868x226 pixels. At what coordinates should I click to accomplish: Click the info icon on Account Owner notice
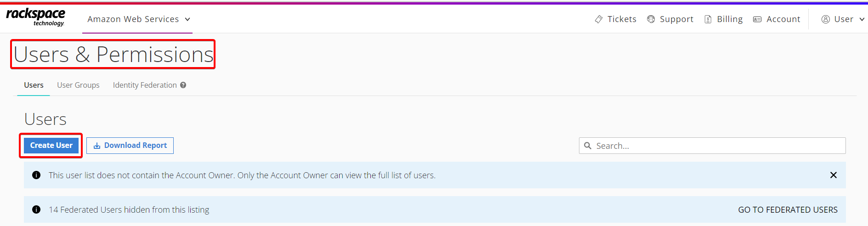point(36,175)
